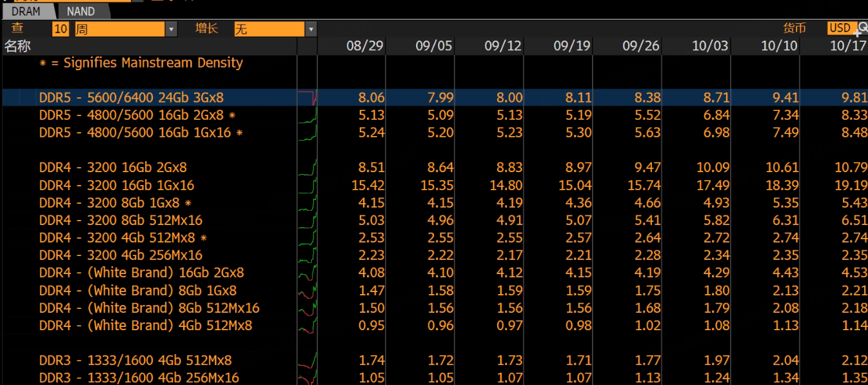Viewport: 868px width, 385px height.
Task: Select the DRAM tab
Action: click(x=26, y=11)
